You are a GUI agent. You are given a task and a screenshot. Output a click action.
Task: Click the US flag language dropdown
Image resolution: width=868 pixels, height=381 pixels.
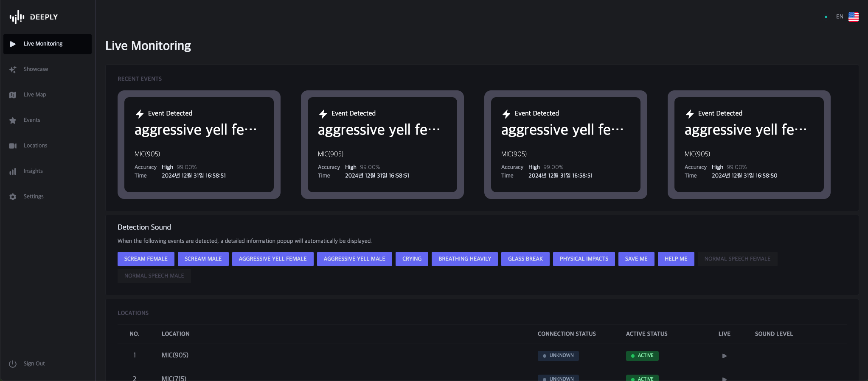click(853, 17)
